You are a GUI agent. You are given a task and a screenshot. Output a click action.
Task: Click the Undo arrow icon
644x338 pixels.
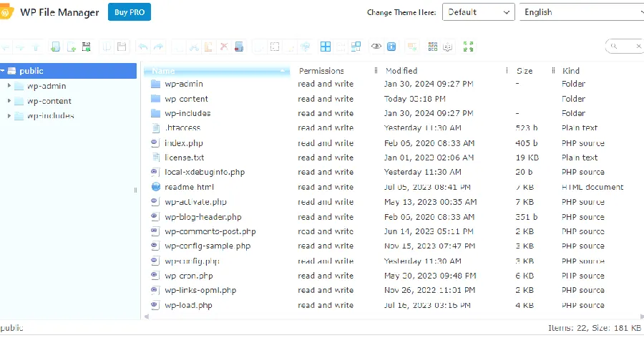(142, 47)
